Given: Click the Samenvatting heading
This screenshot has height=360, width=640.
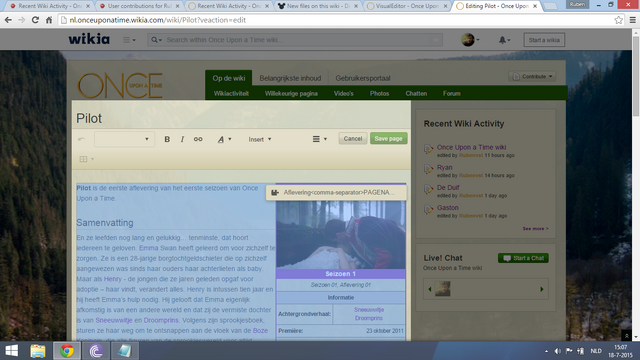Looking at the screenshot, I should pos(105,223).
